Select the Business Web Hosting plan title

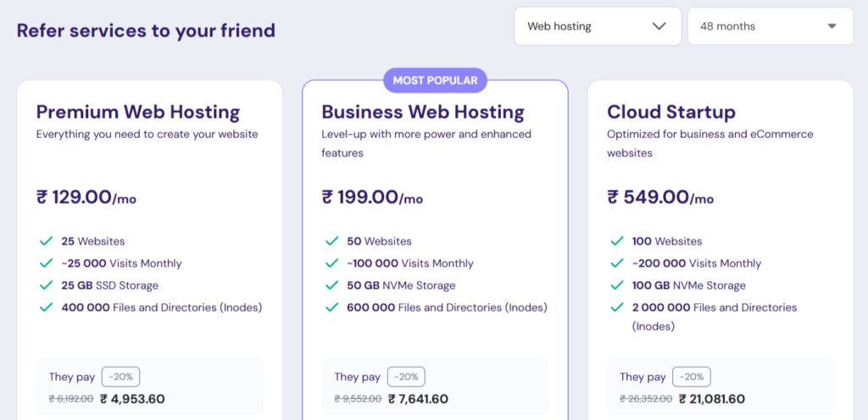[x=423, y=112]
